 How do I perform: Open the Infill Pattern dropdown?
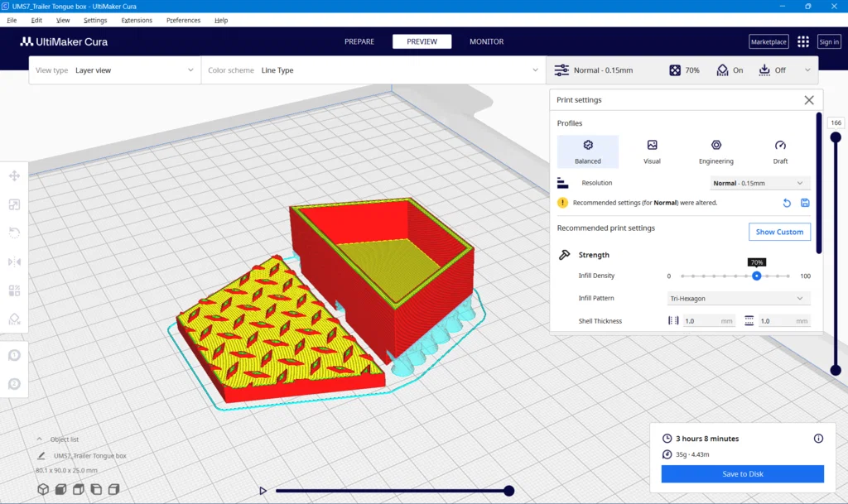pos(738,298)
